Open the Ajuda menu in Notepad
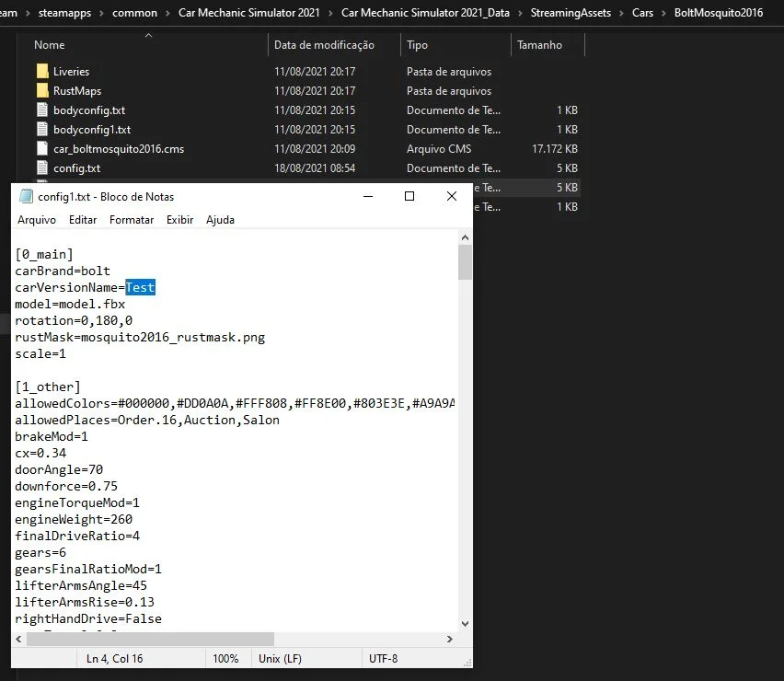The width and height of the screenshot is (784, 681). [x=220, y=220]
